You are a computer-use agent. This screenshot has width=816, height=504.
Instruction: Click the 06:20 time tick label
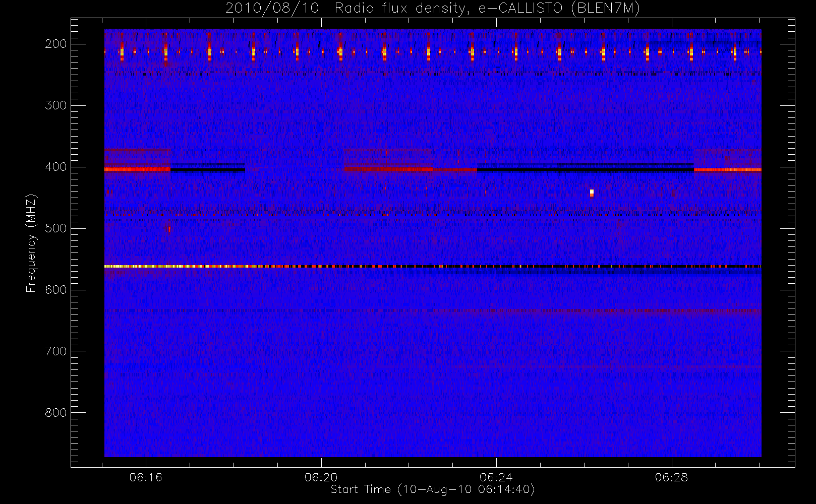[x=321, y=477]
